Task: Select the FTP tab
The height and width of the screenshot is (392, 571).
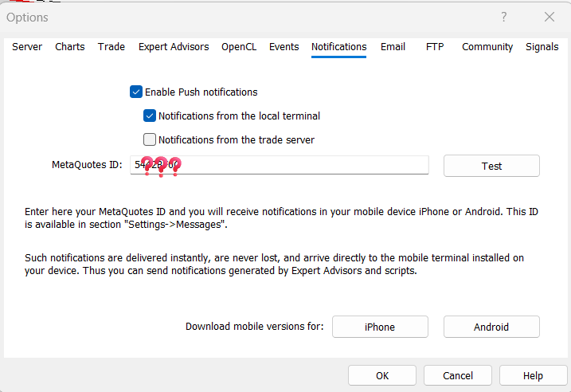Action: tap(435, 47)
